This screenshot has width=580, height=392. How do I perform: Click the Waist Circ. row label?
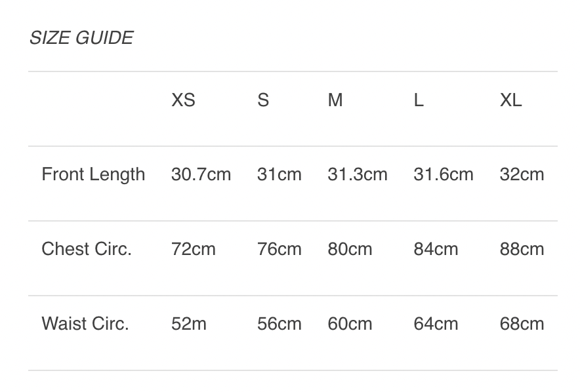(x=85, y=324)
